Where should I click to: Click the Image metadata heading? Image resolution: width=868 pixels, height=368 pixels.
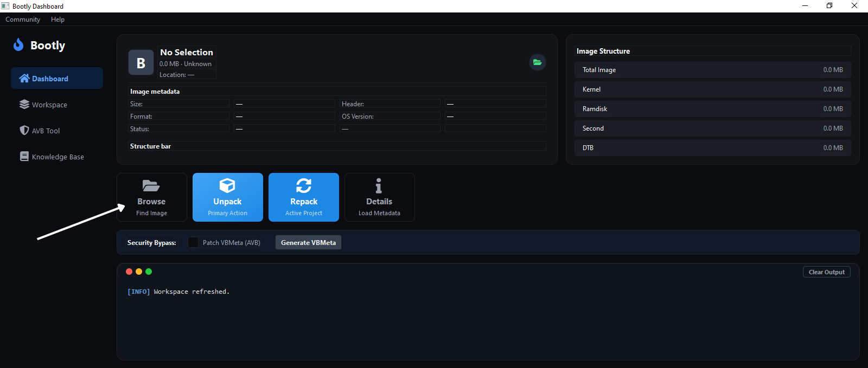coord(155,92)
